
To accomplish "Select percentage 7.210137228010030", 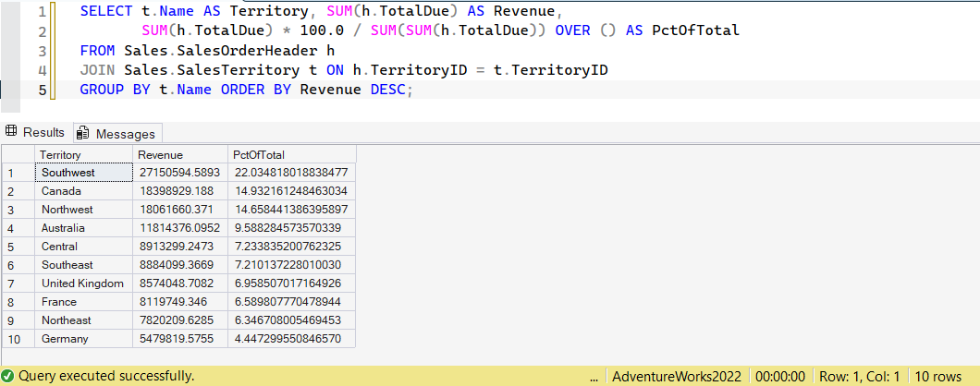I will tap(292, 265).
